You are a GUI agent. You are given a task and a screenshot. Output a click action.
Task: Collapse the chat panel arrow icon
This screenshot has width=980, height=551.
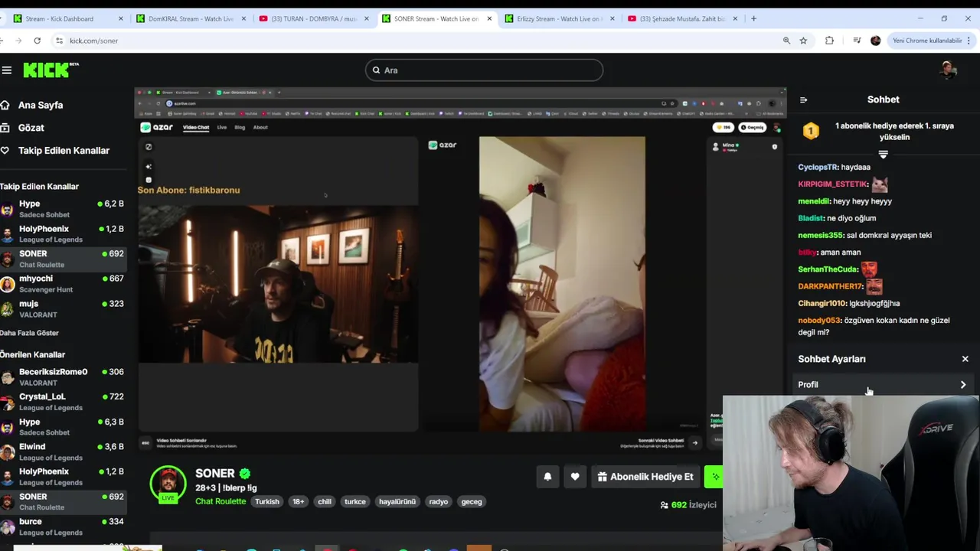coord(803,99)
